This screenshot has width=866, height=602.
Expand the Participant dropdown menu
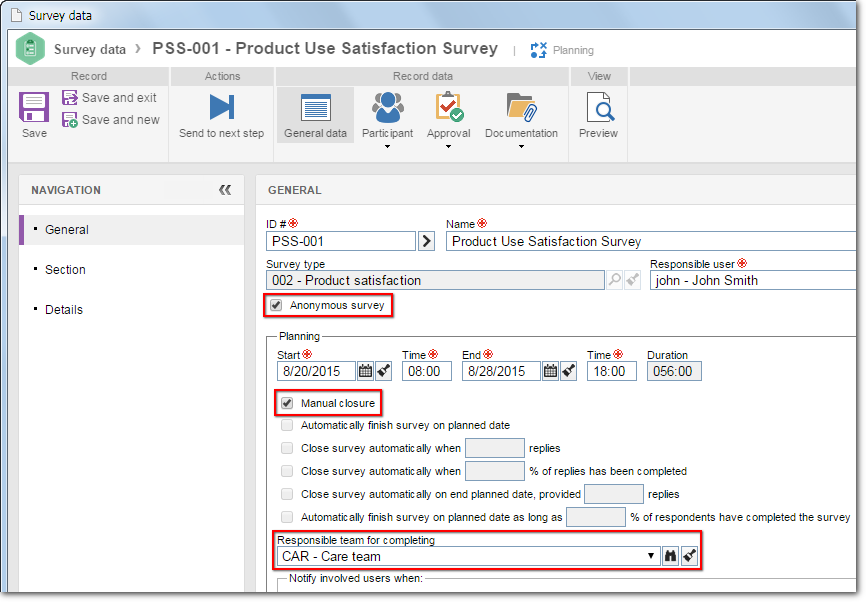387,146
